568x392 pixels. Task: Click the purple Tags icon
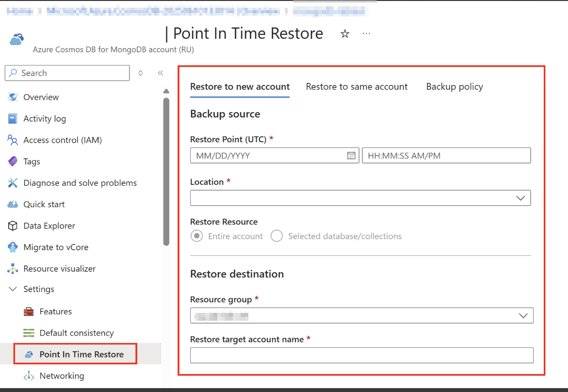[x=13, y=161]
